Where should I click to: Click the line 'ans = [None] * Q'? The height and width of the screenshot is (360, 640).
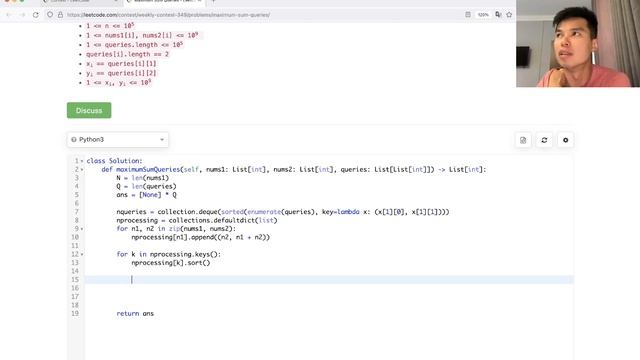coord(146,195)
